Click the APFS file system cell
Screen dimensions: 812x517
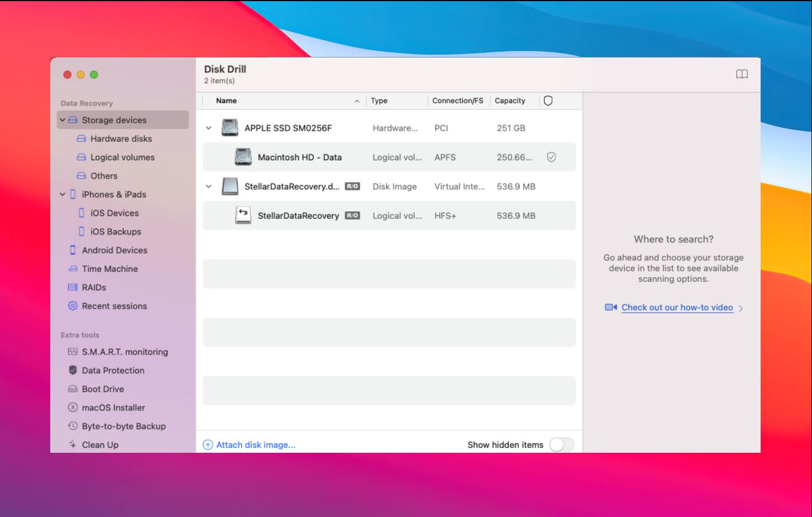[x=445, y=157]
